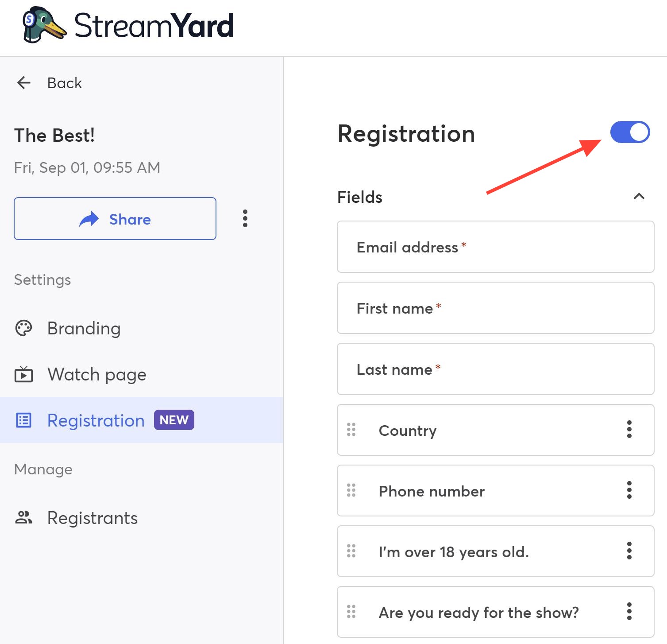This screenshot has width=667, height=644.
Task: Click the Last name field row
Action: coord(496,369)
